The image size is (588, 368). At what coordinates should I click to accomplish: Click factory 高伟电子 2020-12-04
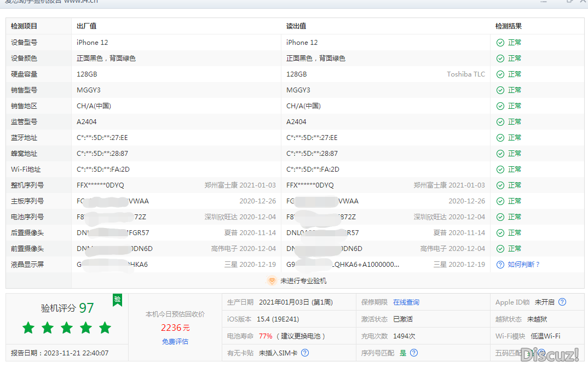[x=244, y=249]
